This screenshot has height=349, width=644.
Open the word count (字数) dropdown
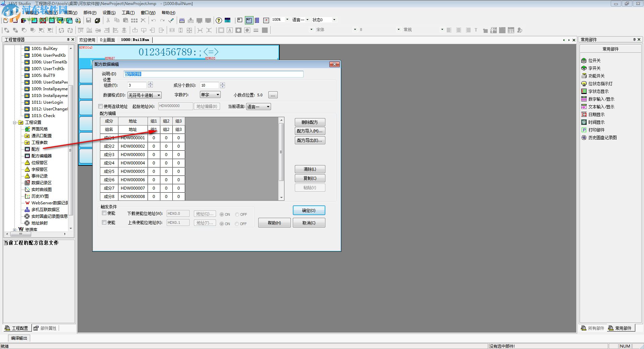210,95
